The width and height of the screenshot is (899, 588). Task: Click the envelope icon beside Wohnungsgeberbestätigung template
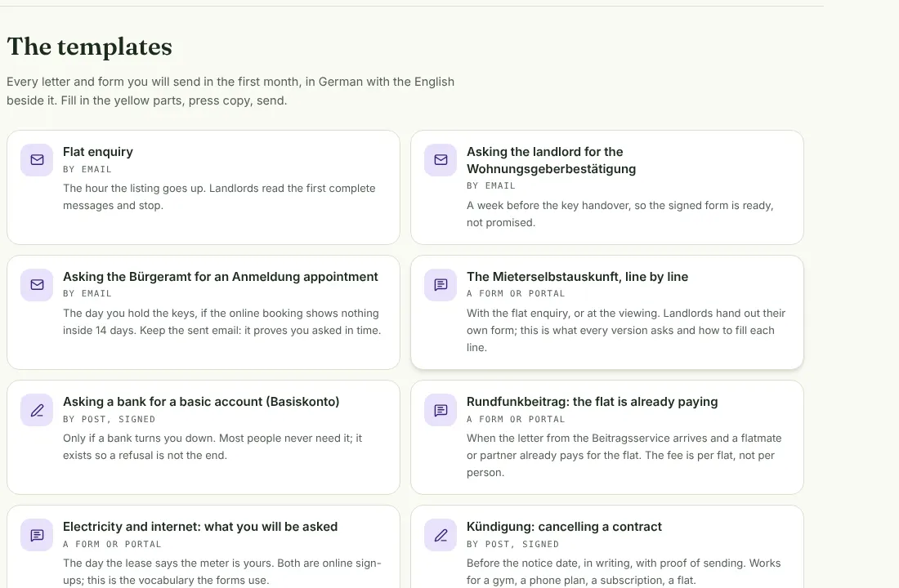coord(441,160)
